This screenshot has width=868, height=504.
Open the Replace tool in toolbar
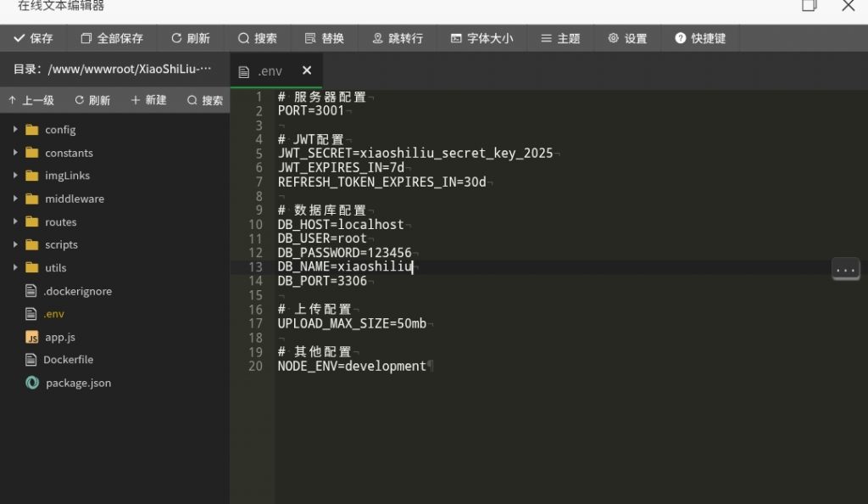pos(324,38)
